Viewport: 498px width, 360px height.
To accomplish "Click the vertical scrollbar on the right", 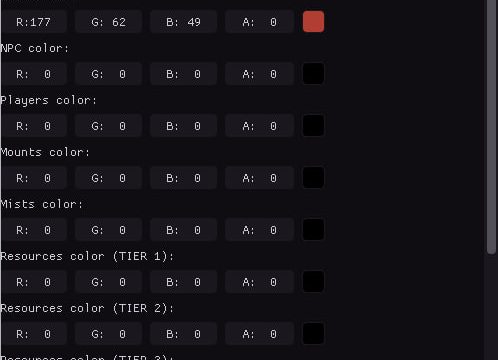I will point(492,127).
